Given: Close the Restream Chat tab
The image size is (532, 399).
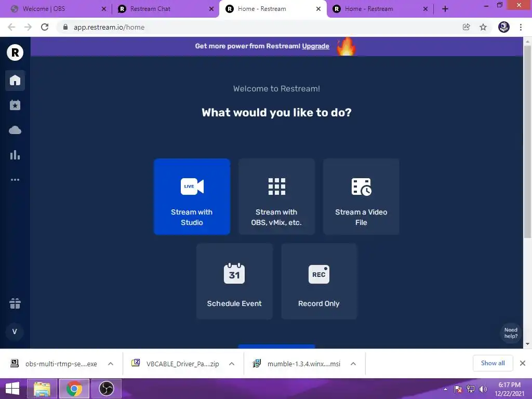Looking at the screenshot, I should tap(211, 9).
